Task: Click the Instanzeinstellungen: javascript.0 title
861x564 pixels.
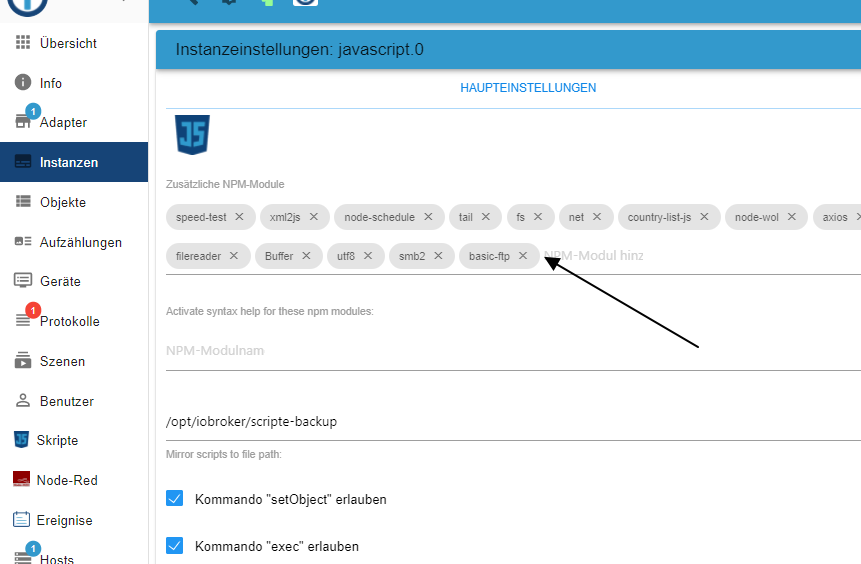Action: [300, 49]
